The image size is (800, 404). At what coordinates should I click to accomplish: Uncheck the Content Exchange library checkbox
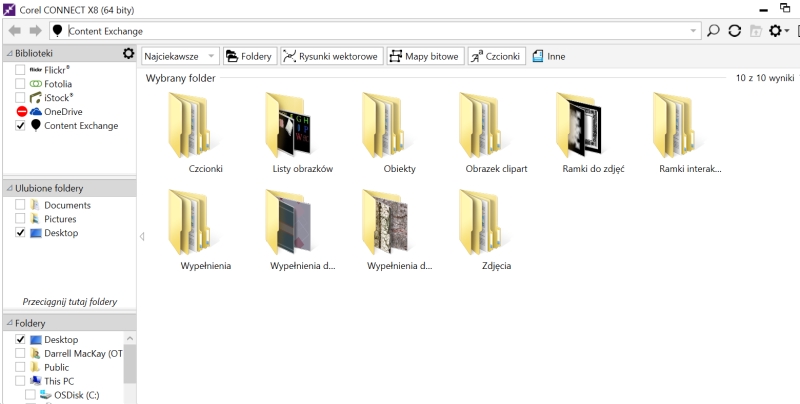point(20,126)
